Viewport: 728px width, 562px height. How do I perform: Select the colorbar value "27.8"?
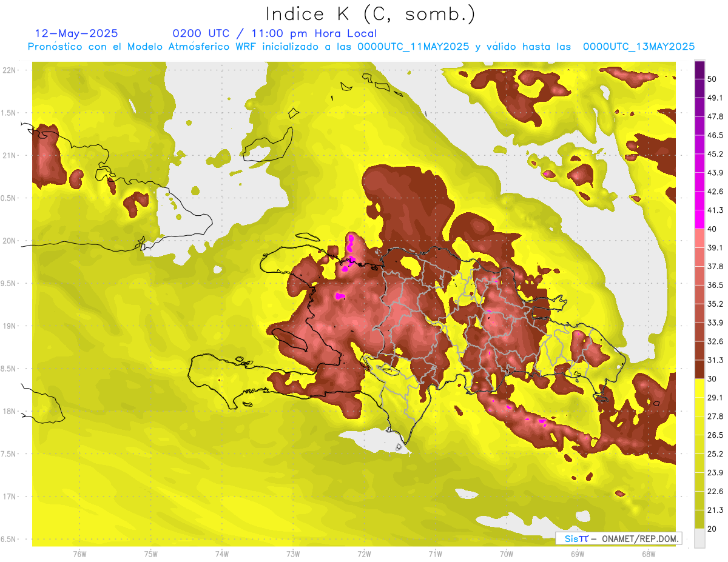pyautogui.click(x=715, y=416)
